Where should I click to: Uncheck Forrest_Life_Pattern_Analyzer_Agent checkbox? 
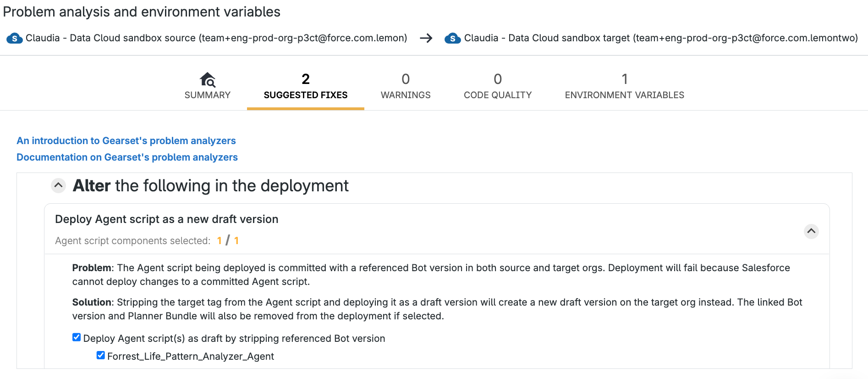pyautogui.click(x=101, y=356)
